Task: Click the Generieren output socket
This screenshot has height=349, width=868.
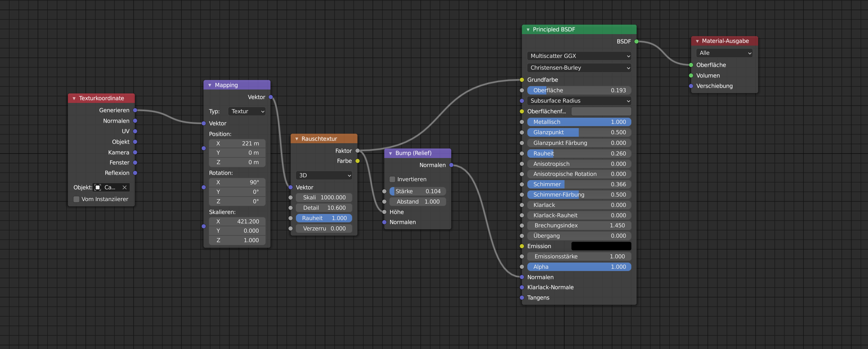Action: point(135,110)
